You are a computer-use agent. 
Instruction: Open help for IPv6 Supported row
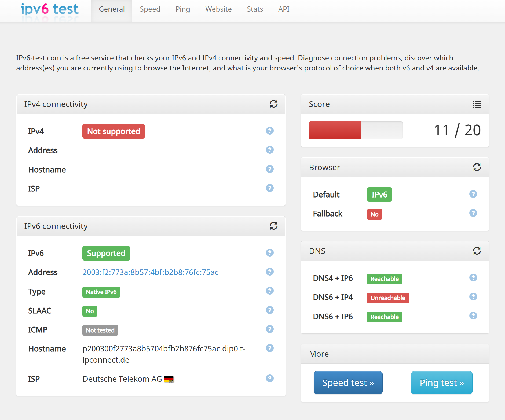[270, 253]
